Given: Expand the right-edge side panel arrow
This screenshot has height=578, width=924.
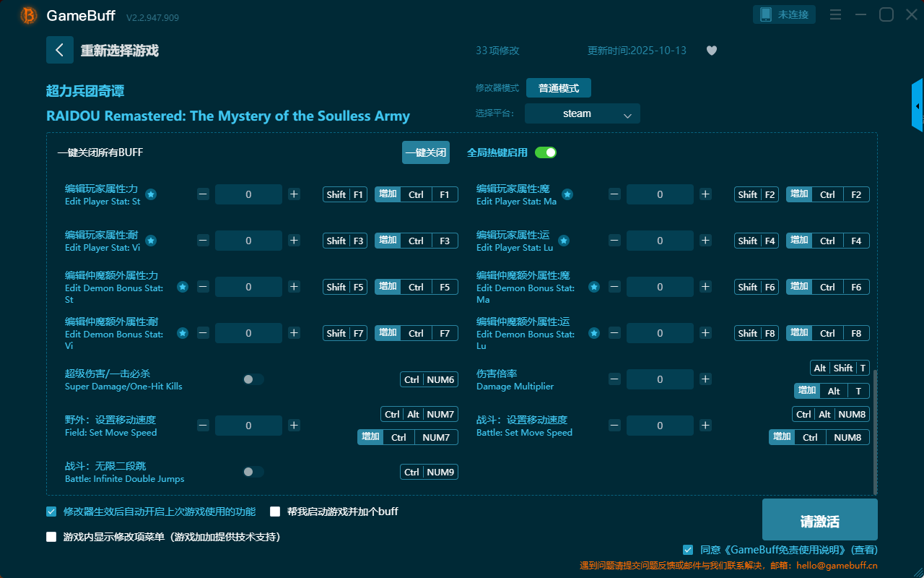Looking at the screenshot, I should (918, 106).
